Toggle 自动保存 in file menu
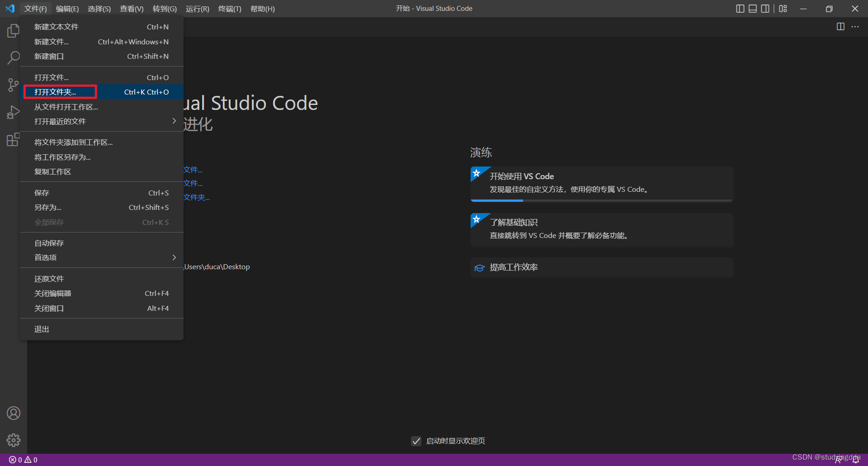This screenshot has height=466, width=868. (102, 243)
